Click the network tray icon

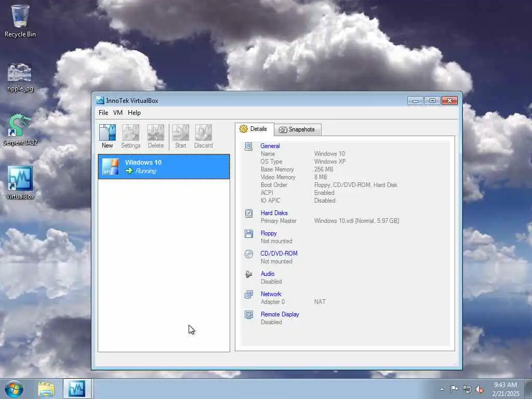[x=467, y=390]
